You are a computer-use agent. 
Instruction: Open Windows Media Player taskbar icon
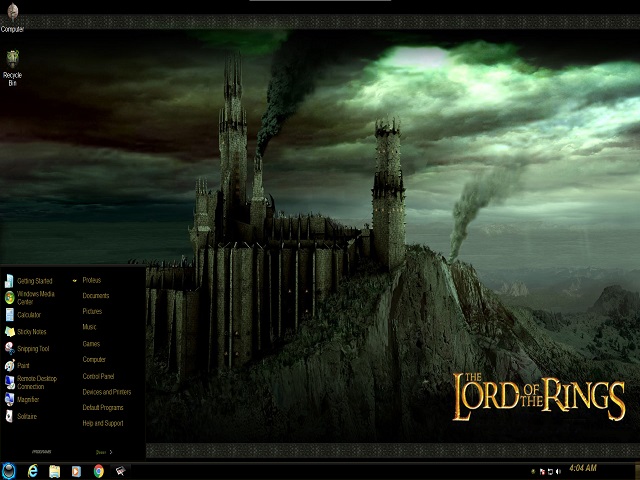tap(76, 471)
